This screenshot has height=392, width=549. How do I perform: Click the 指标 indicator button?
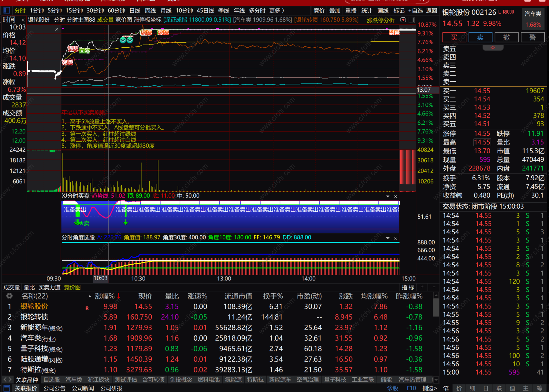point(408,287)
